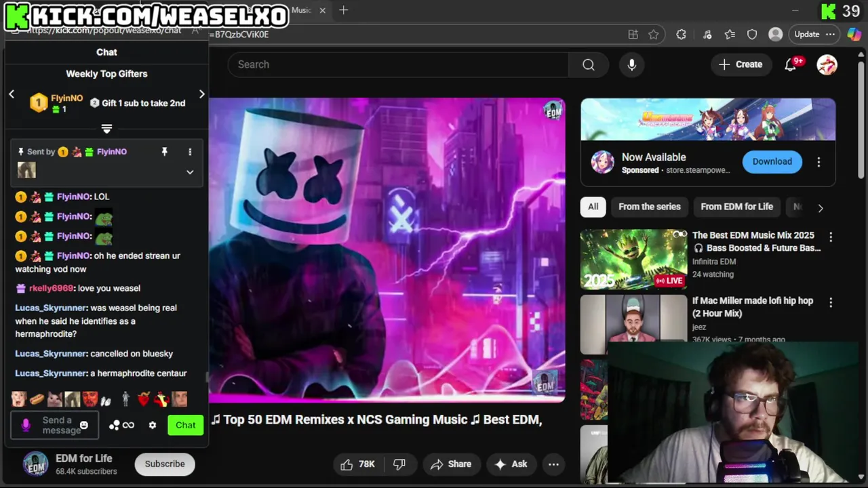Open the browser favorites list icon
Screen dimensions: 868x488
click(730, 35)
